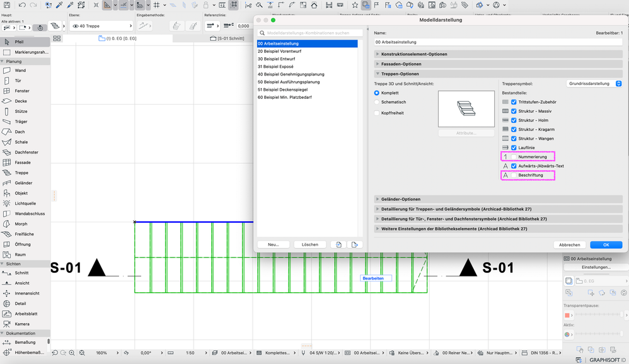
Task: Select 50 Beispiel Ausführungsplanung combination
Action: click(x=308, y=82)
